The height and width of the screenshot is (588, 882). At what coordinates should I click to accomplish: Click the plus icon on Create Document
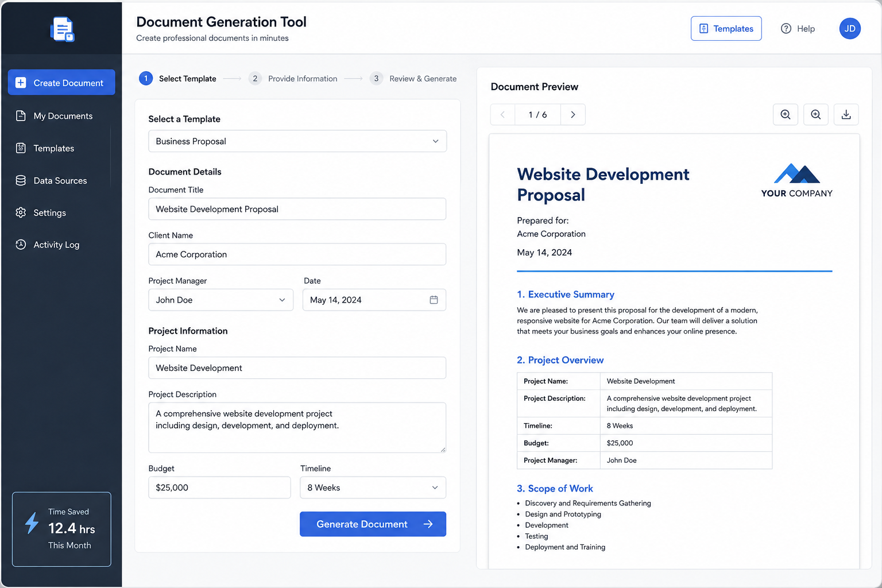coord(21,83)
